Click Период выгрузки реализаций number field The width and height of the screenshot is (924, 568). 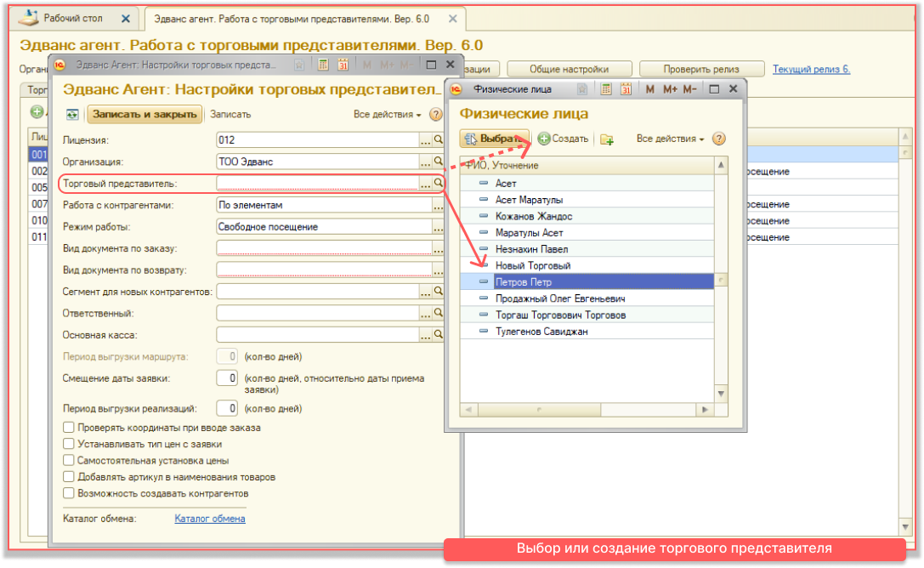[227, 408]
